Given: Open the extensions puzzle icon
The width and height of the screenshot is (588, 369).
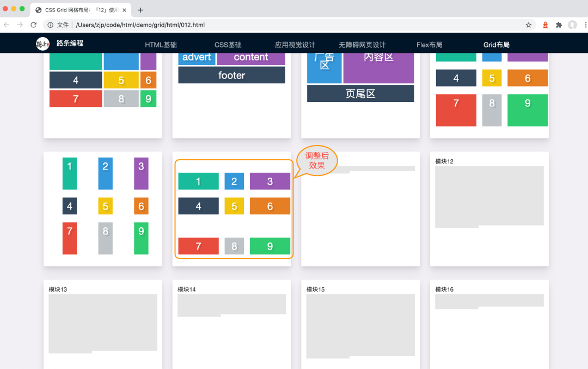Looking at the screenshot, I should [x=559, y=25].
